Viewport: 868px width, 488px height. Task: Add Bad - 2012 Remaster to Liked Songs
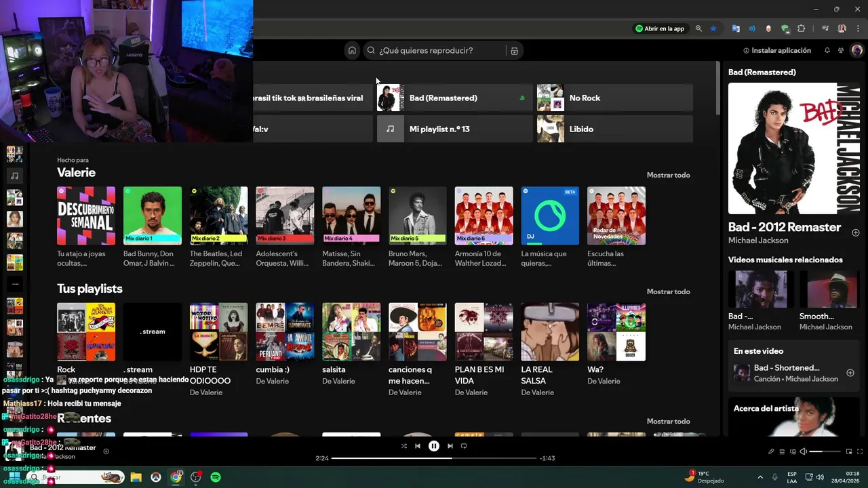pos(855,232)
